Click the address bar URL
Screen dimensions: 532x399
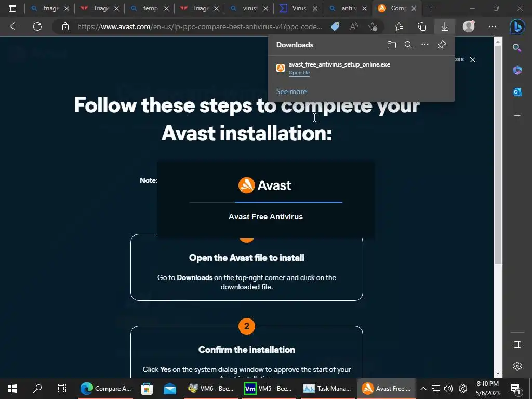(x=199, y=26)
